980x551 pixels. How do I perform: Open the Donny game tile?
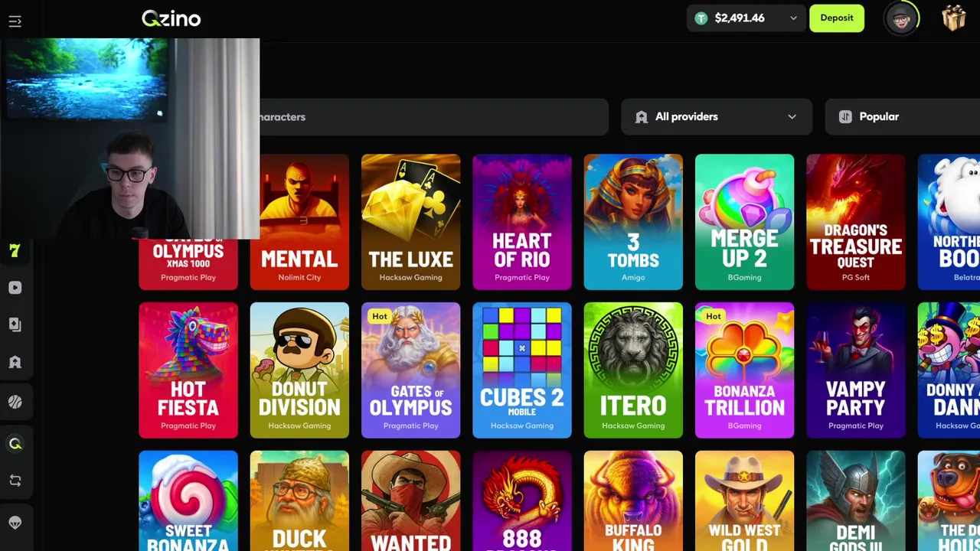click(949, 370)
